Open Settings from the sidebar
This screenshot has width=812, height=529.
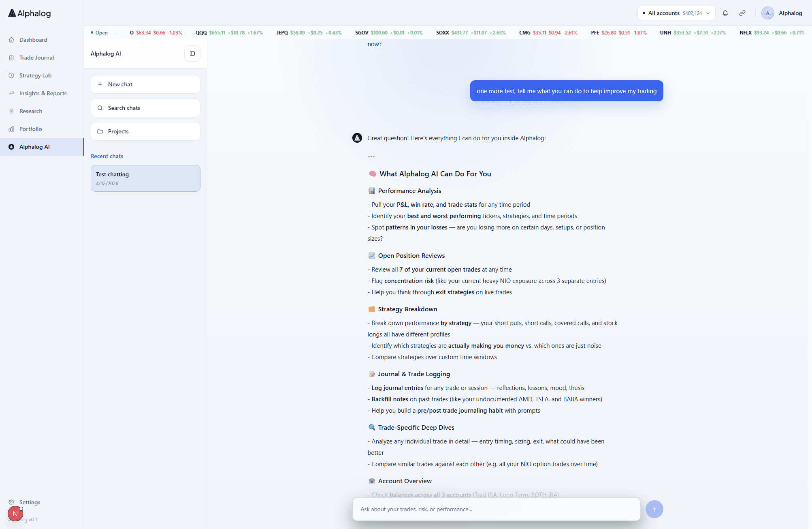pyautogui.click(x=30, y=502)
